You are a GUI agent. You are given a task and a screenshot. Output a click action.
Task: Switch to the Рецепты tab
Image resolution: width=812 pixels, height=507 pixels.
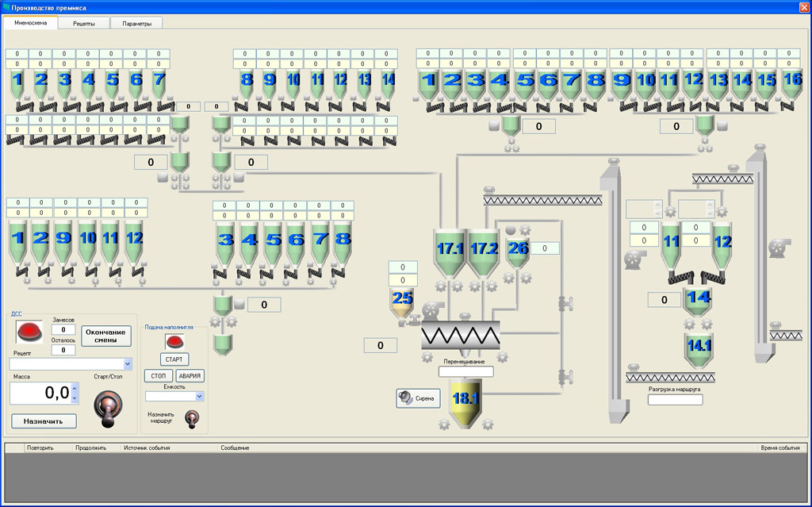pos(84,23)
